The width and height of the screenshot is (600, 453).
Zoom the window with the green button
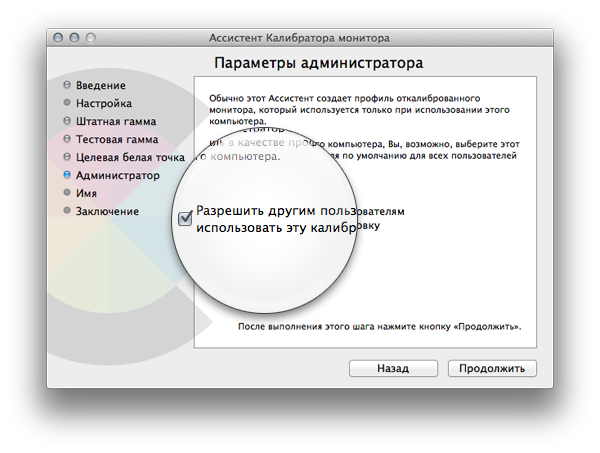[91, 37]
